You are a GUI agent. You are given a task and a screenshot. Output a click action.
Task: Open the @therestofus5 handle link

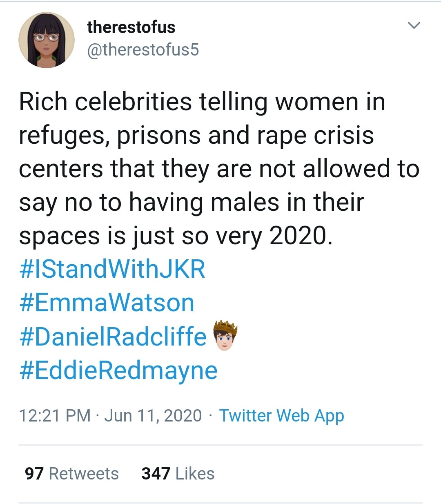pyautogui.click(x=143, y=50)
